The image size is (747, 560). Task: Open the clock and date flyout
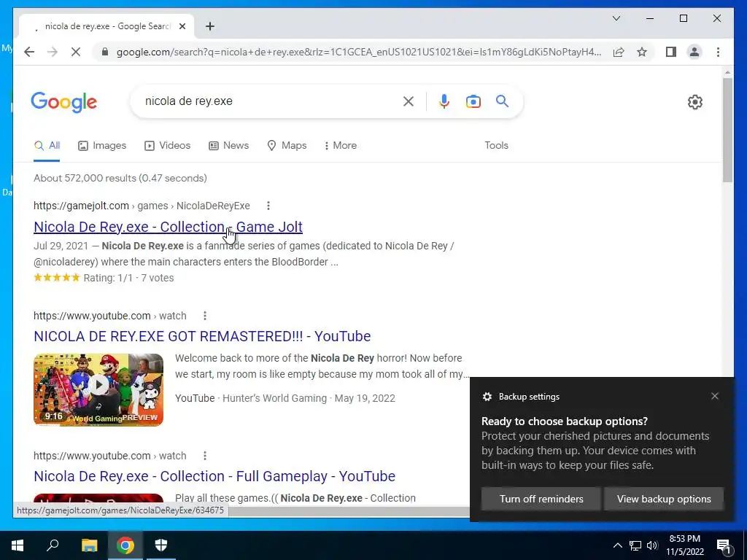point(685,545)
